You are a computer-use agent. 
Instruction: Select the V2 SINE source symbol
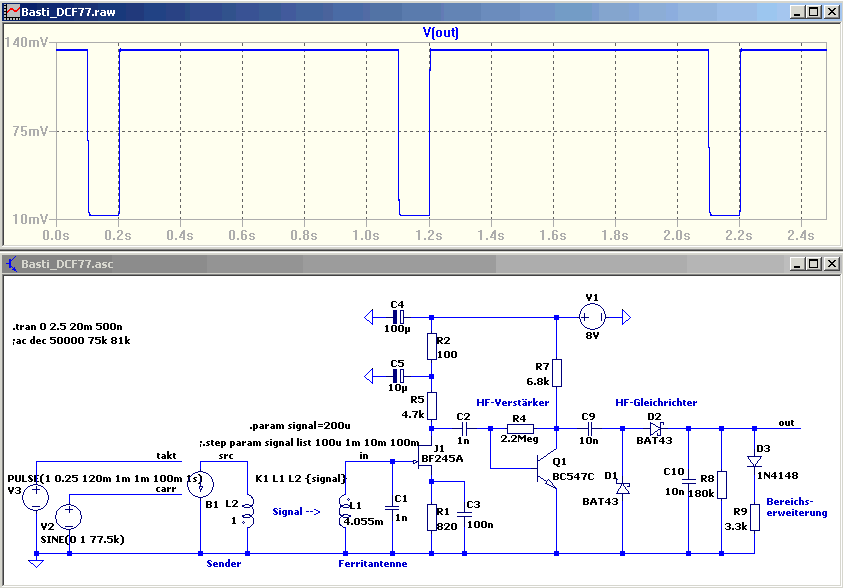tap(69, 517)
